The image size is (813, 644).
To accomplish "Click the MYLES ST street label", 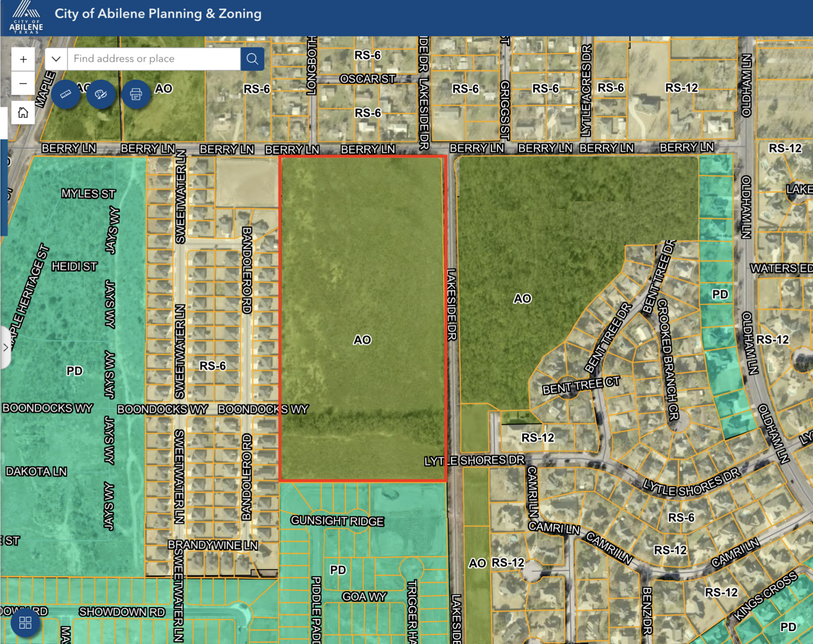I will pos(88,194).
